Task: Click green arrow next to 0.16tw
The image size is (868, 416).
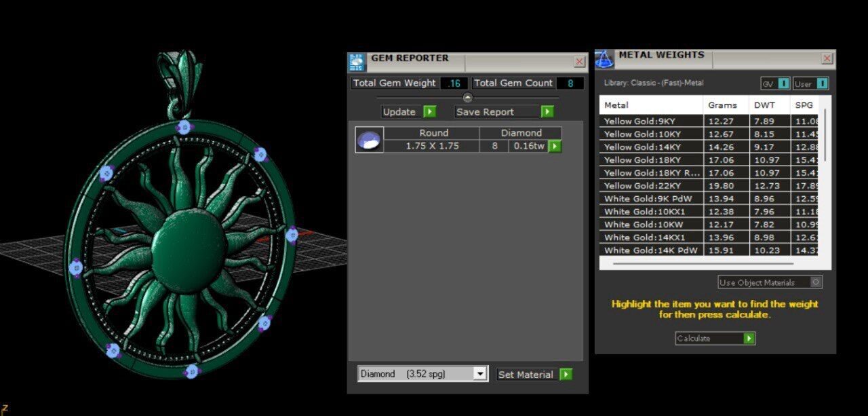Action: pyautogui.click(x=555, y=146)
